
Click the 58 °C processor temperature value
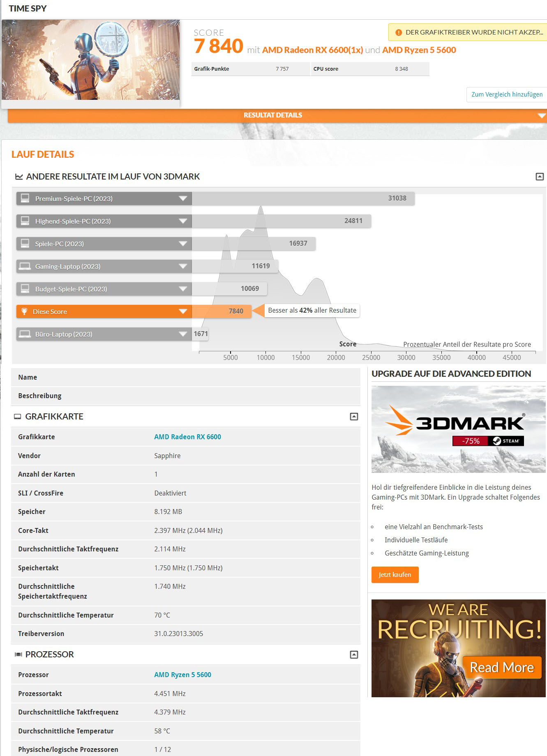[162, 731]
